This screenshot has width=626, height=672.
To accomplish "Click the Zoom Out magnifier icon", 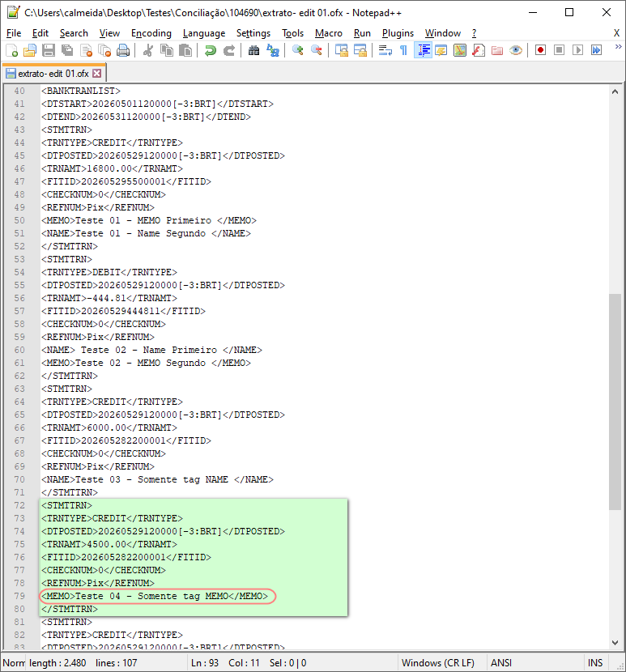I will 317,50.
